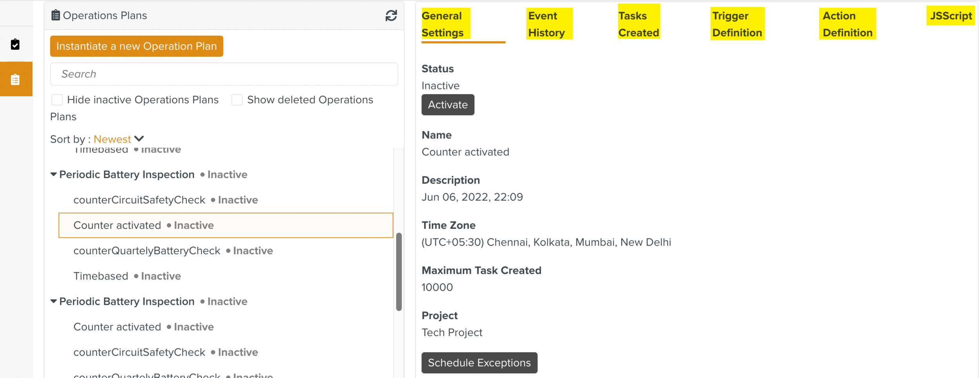Open Schedule Exceptions
980x378 pixels.
click(479, 363)
